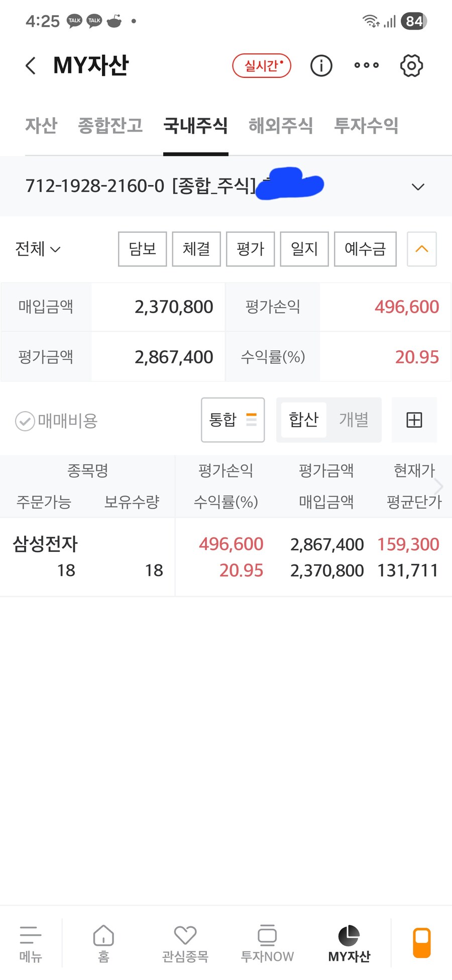Switch to the 해외주식 tab

click(x=281, y=126)
